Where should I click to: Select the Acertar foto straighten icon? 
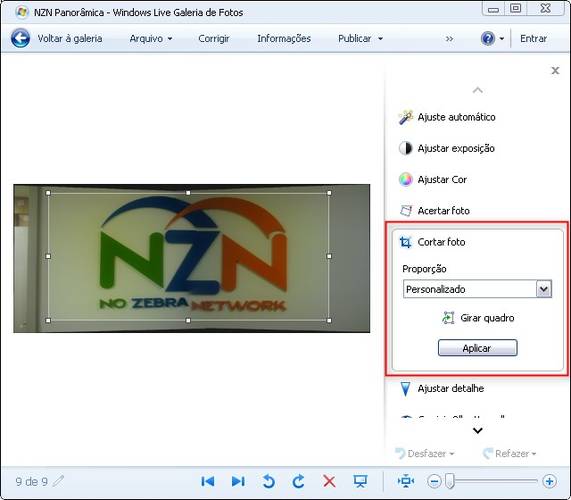tap(406, 210)
